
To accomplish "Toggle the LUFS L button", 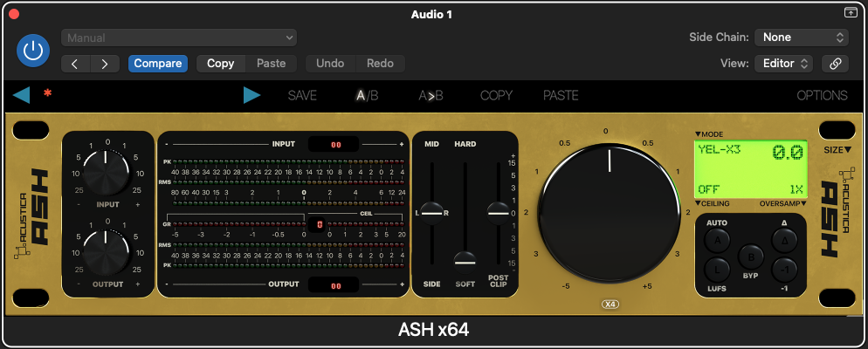I will coord(718,270).
